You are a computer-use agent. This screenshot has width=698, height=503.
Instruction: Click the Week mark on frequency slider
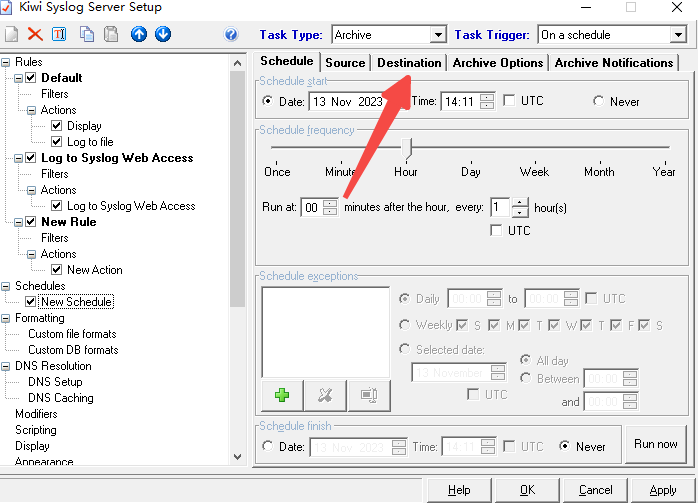click(x=534, y=172)
